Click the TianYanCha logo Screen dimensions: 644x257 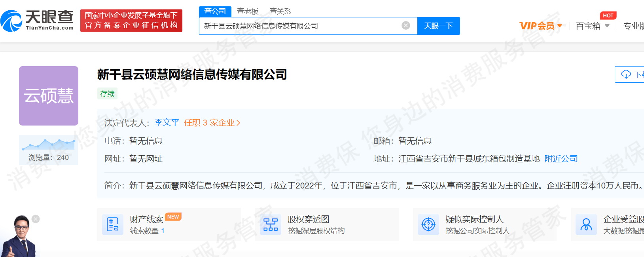point(37,21)
